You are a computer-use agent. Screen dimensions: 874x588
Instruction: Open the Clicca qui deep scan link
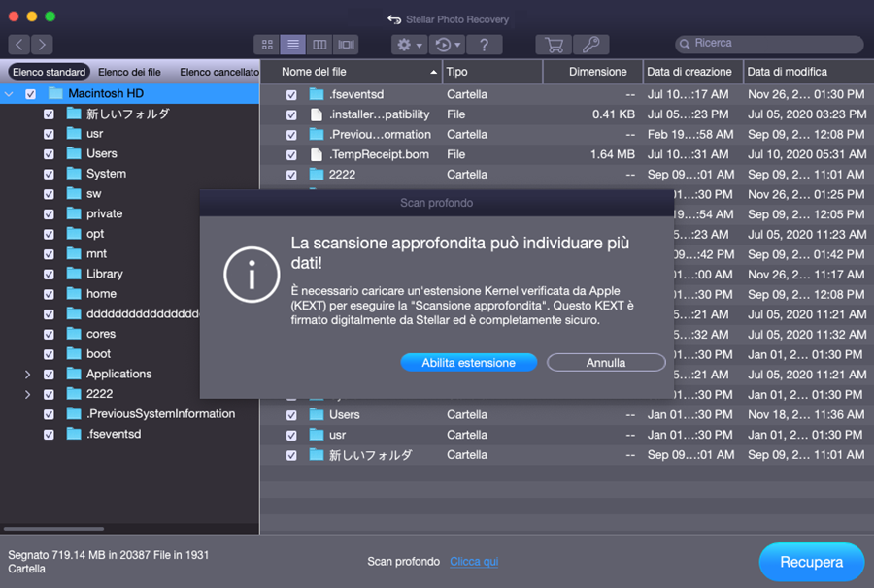point(474,562)
